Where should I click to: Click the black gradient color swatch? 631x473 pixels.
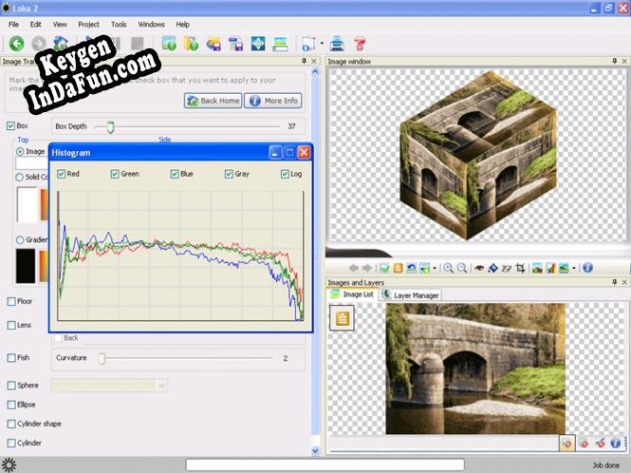pos(25,266)
